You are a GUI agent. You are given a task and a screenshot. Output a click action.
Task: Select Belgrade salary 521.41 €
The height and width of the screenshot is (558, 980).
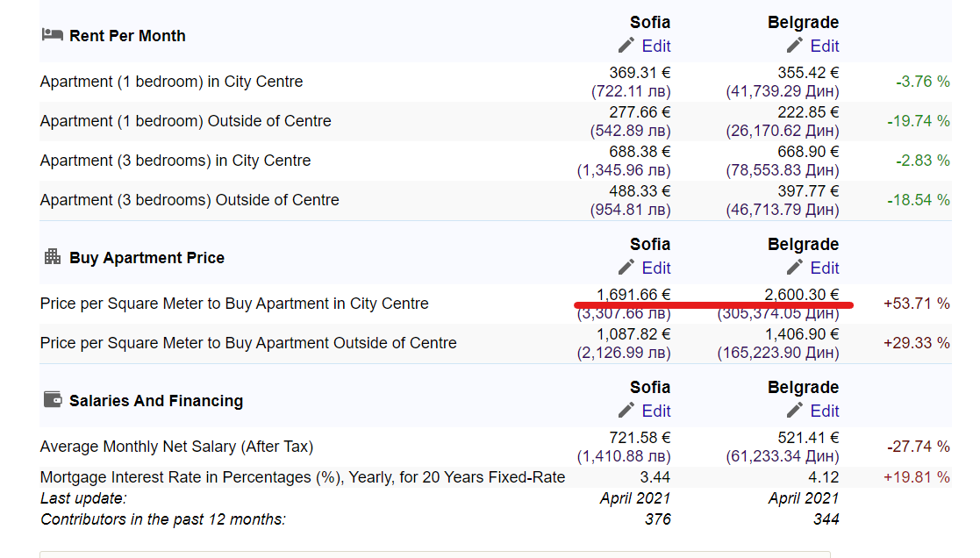click(x=808, y=438)
